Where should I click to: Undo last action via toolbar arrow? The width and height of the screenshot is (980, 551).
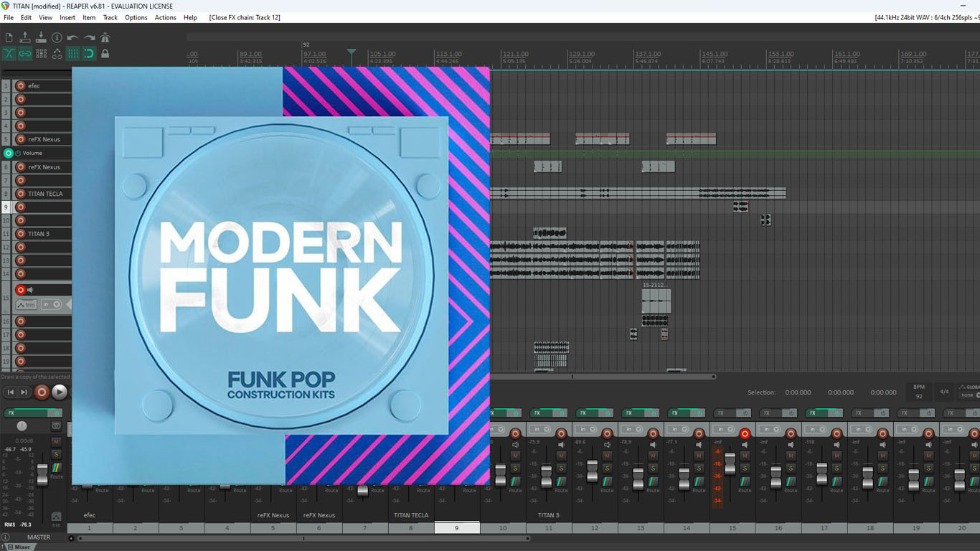pos(72,37)
